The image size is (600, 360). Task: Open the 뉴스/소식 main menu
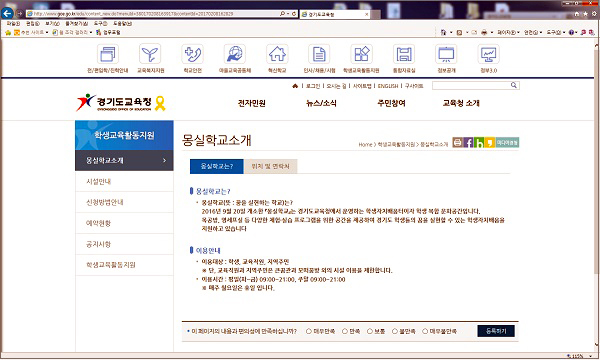(321, 103)
